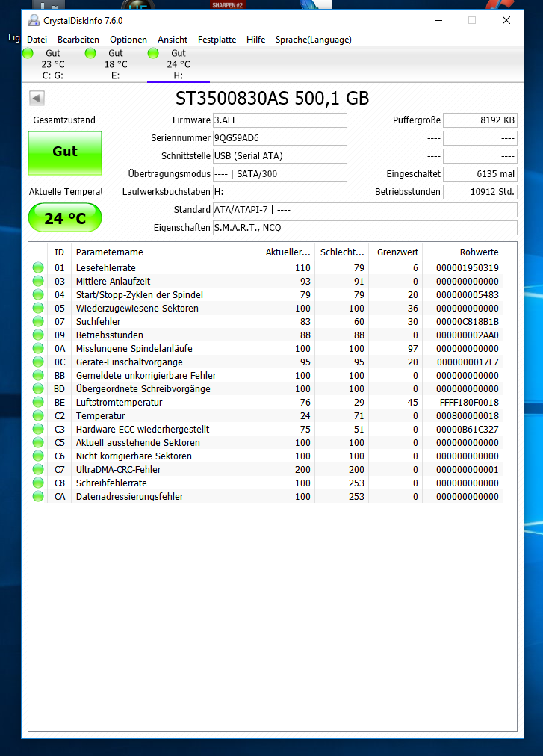This screenshot has height=756, width=543.
Task: Click the Gesamtzustand label
Action: point(64,120)
